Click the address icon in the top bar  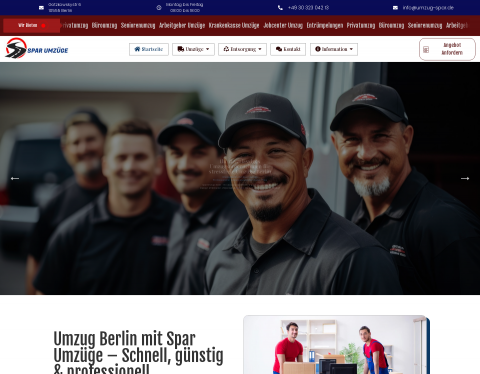[41, 8]
